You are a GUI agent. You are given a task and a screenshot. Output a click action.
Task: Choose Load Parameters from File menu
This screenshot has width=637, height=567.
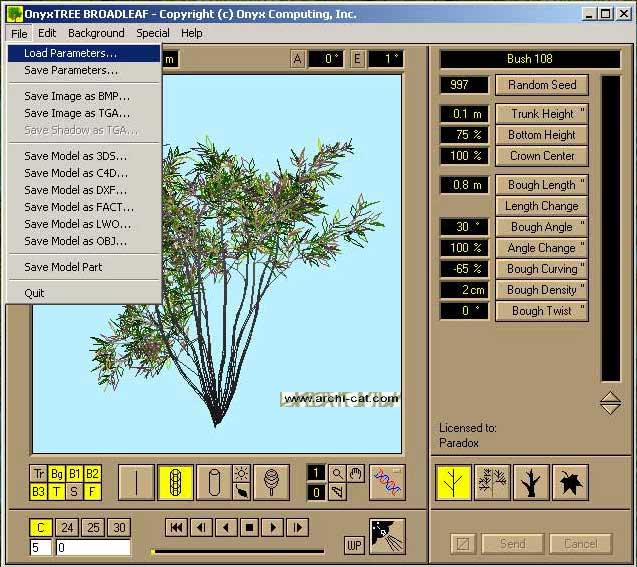coord(70,53)
